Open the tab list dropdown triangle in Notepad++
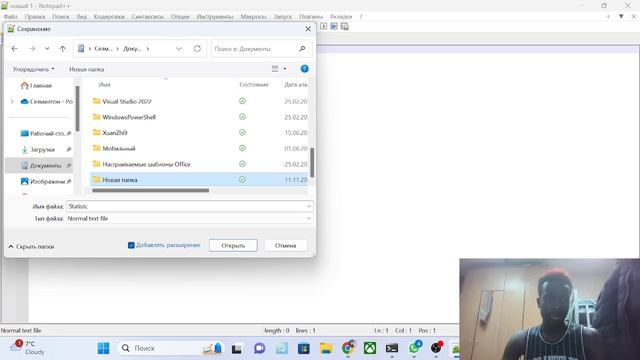Image resolution: width=640 pixels, height=360 pixels. [x=621, y=17]
